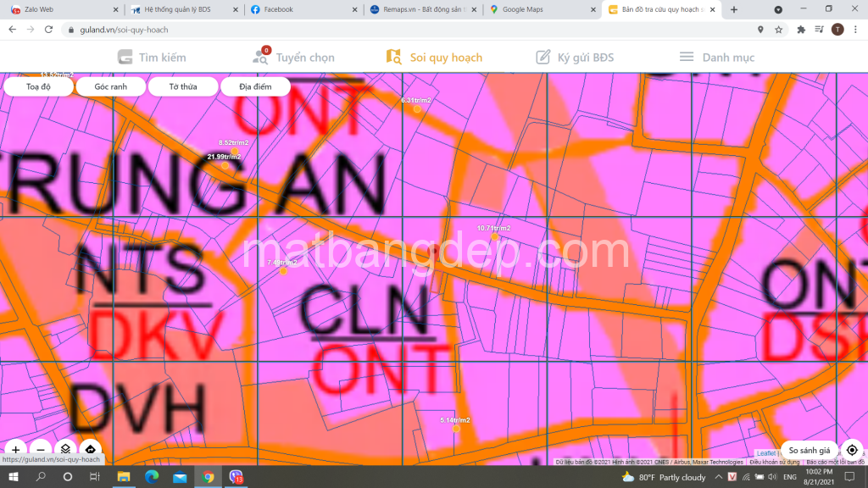Viewport: 868px width, 488px height.
Task: Open Điều khoản sử dụng link
Action: [775, 462]
